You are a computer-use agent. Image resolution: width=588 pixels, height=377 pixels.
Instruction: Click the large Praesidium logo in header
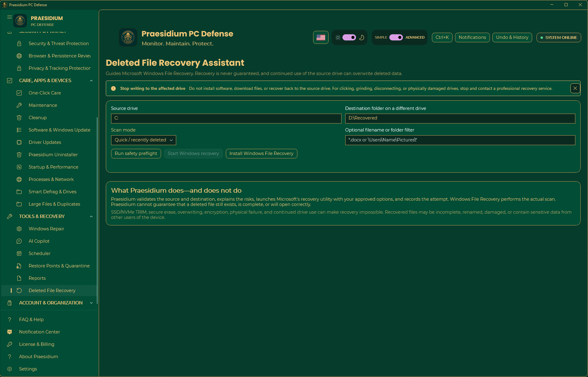tap(128, 37)
